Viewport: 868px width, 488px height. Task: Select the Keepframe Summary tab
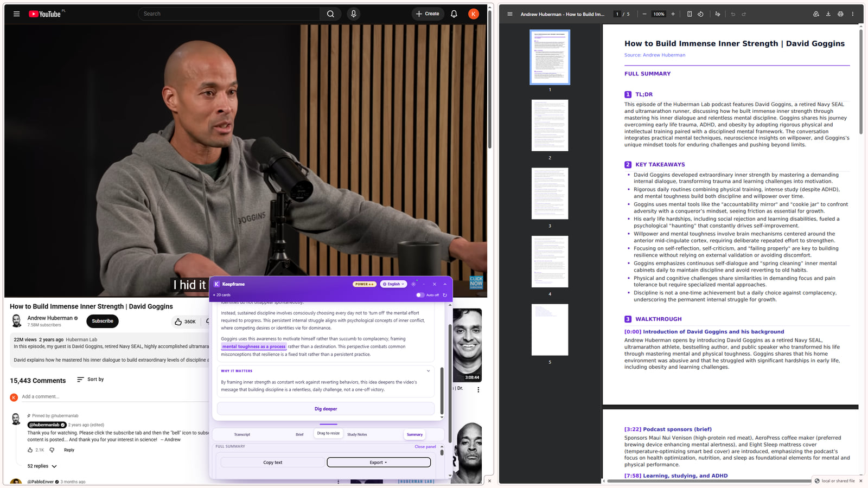[414, 435]
